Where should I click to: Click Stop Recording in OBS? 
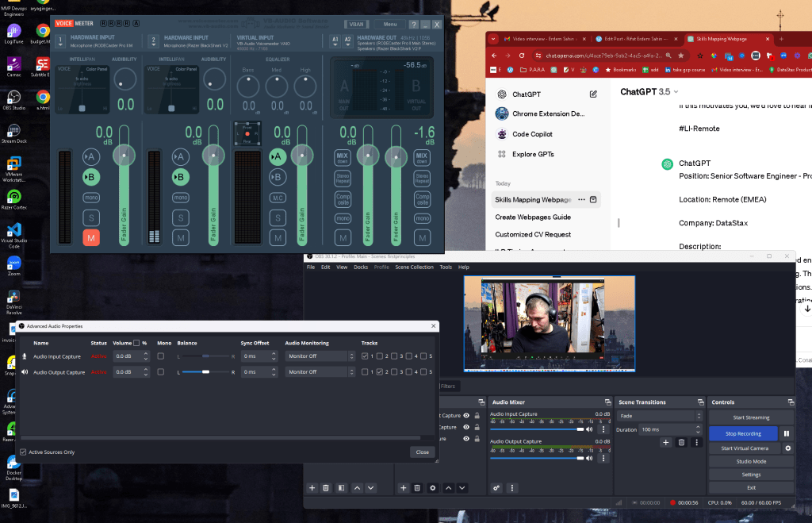(x=743, y=433)
